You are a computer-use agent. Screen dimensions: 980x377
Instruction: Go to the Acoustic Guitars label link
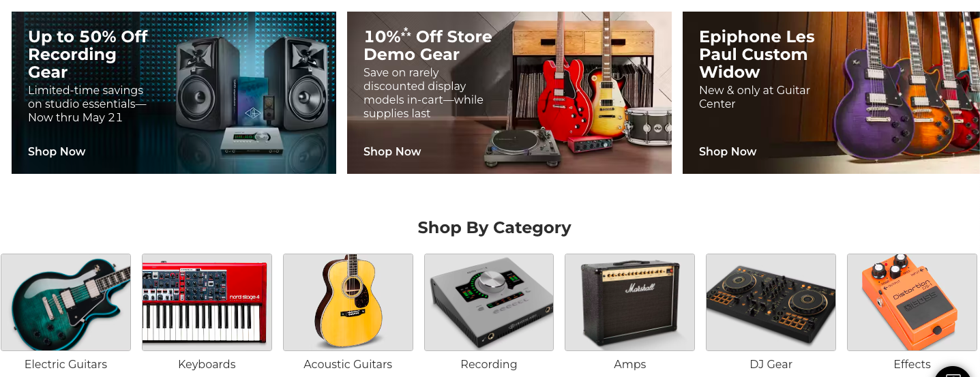click(x=348, y=364)
